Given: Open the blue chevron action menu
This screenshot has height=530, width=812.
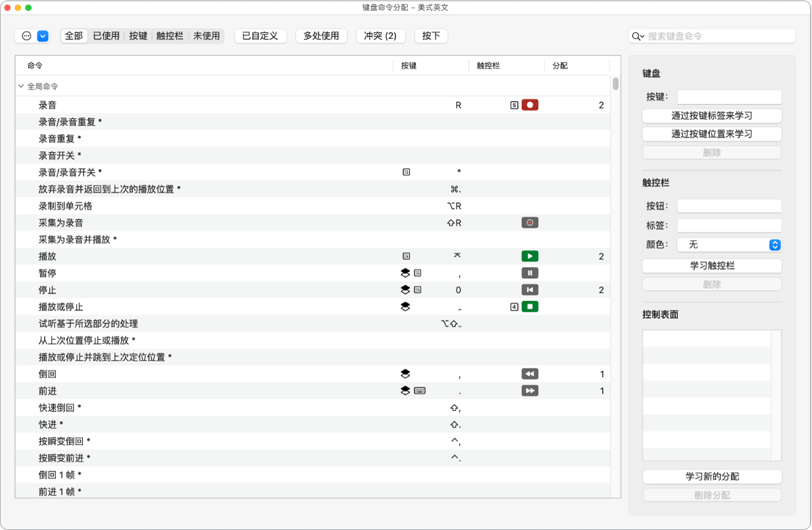Looking at the screenshot, I should (x=43, y=36).
